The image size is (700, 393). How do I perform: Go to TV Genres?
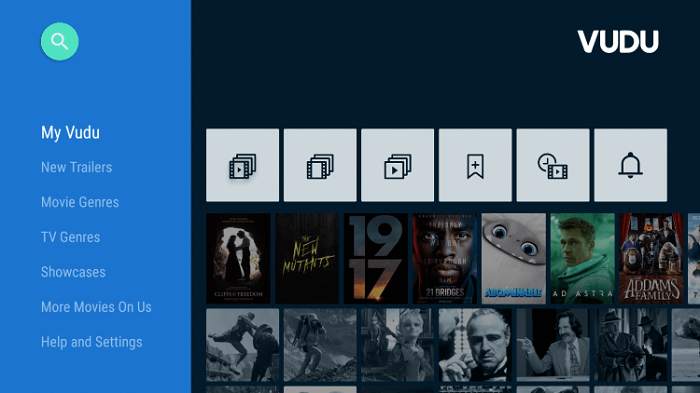pyautogui.click(x=71, y=237)
